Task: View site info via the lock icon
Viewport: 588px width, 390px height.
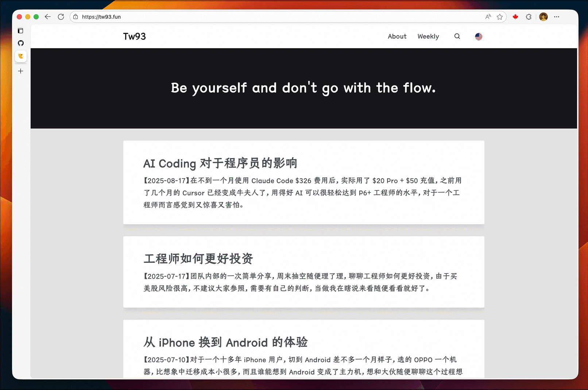Action: (x=76, y=17)
